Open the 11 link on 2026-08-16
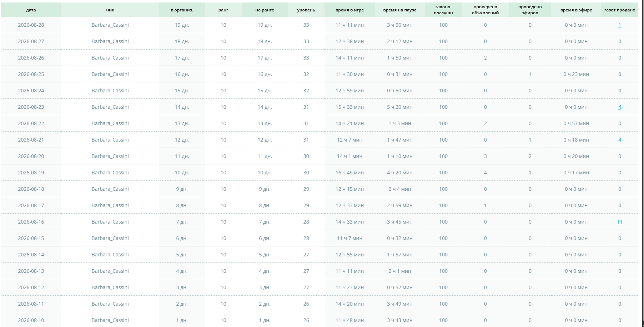 point(620,222)
